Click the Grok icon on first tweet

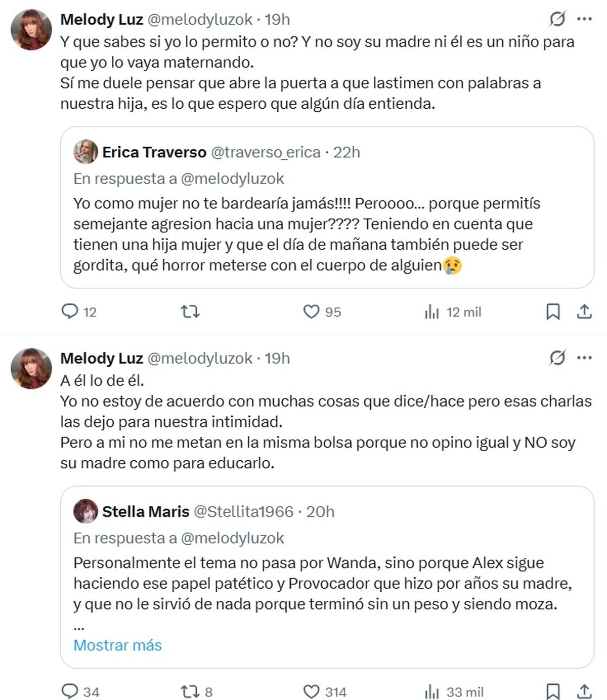(x=557, y=19)
